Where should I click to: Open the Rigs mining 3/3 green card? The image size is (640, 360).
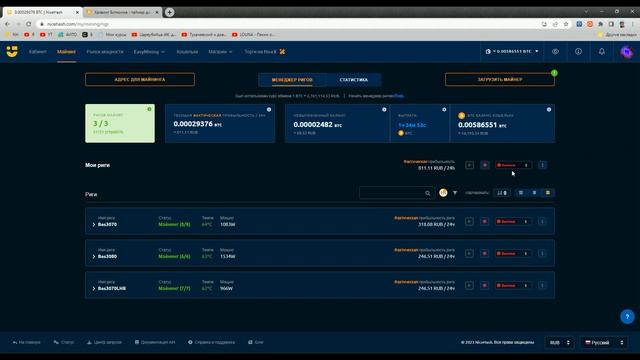(x=120, y=123)
